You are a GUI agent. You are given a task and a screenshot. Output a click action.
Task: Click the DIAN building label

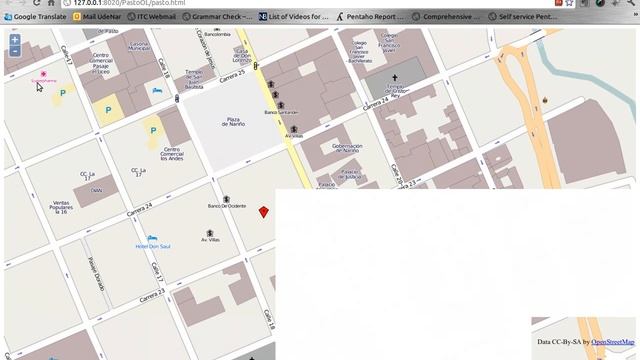tap(97, 190)
